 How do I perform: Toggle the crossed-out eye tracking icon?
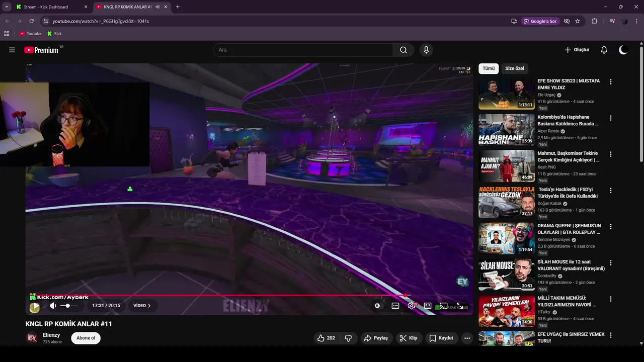point(567,21)
